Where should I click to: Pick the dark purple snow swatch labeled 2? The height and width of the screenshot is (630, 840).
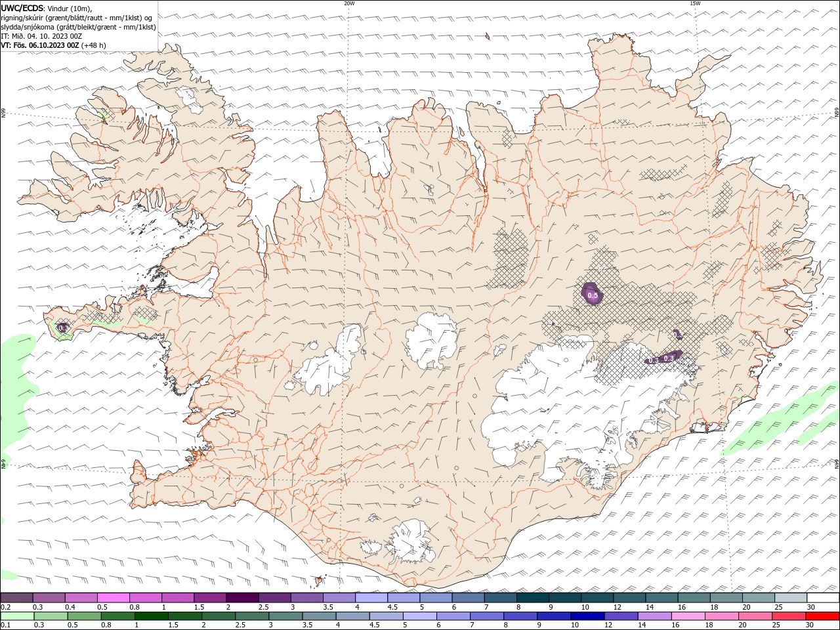click(242, 598)
